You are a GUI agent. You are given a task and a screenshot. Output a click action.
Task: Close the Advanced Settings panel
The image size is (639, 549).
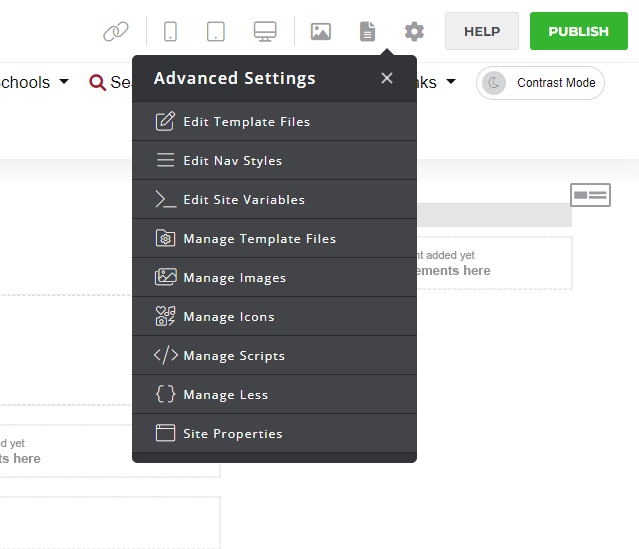387,78
